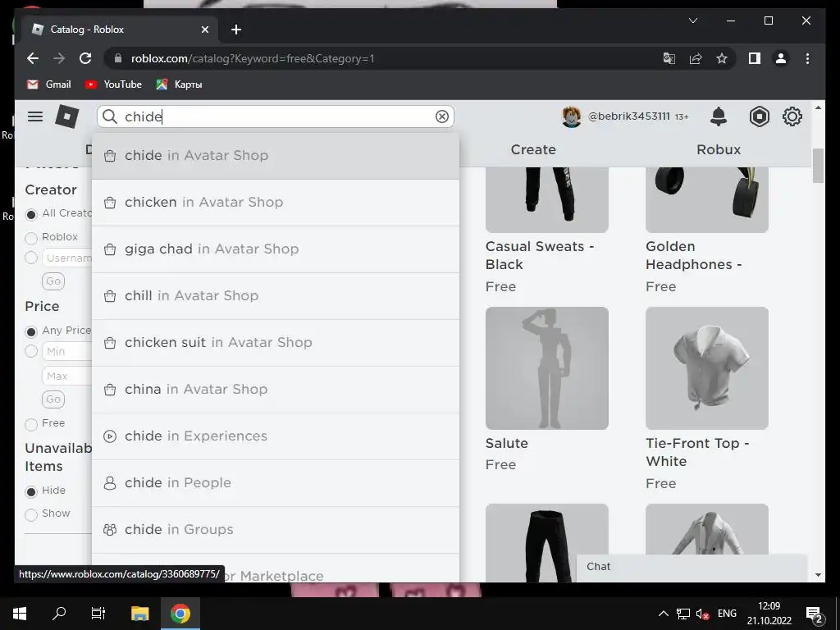Click the Chrome address bar URL
The image size is (840, 630).
(x=253, y=58)
